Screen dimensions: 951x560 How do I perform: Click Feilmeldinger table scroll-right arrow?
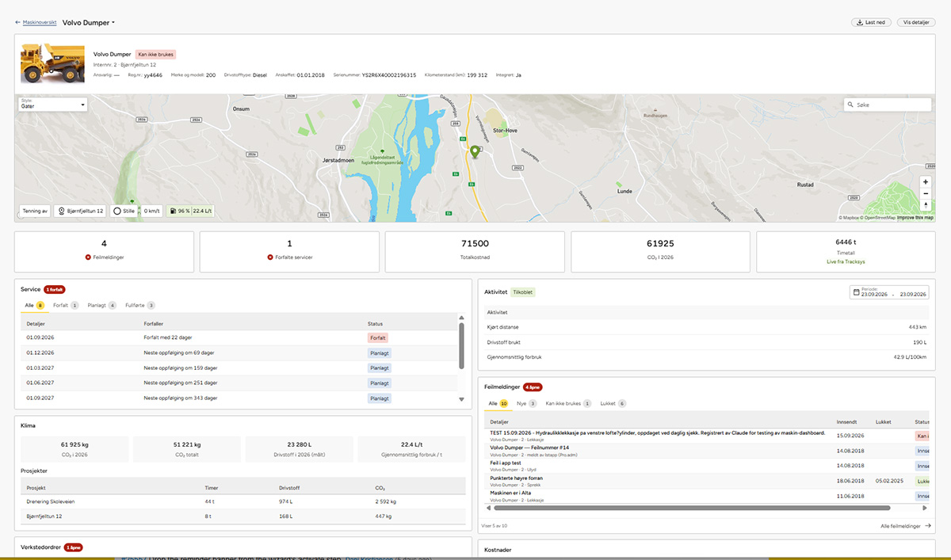(926, 508)
